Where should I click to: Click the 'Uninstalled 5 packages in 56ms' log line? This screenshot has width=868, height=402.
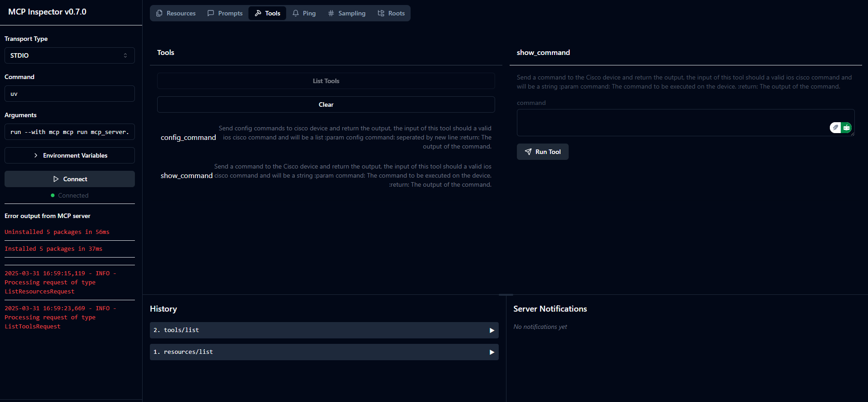click(57, 232)
